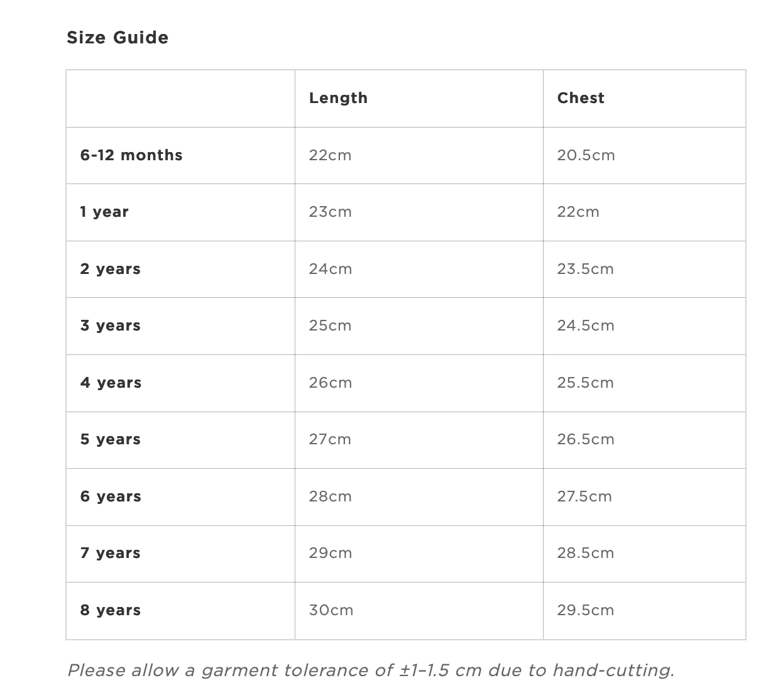Select the 6 years row label
Viewport: 783px width, 700px height.
pyautogui.click(x=111, y=496)
